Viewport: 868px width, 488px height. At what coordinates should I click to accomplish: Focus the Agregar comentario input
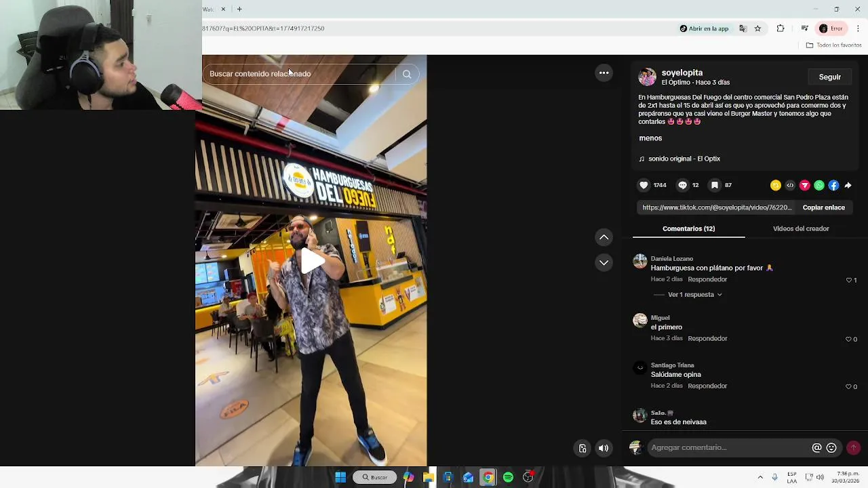[x=729, y=447]
